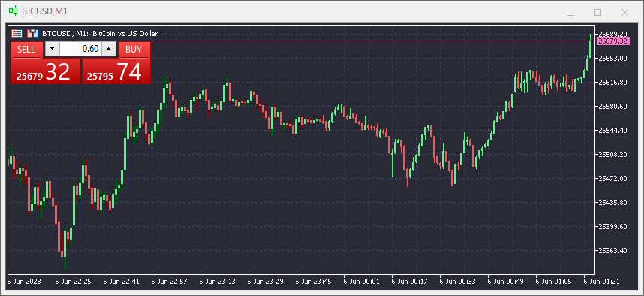Click the 6 Jun 00:01 time label
Viewport: 644px width, 296px height.
tap(361, 281)
